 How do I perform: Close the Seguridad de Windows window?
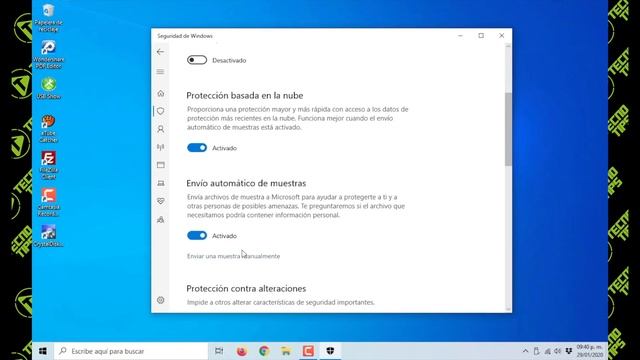[502, 36]
